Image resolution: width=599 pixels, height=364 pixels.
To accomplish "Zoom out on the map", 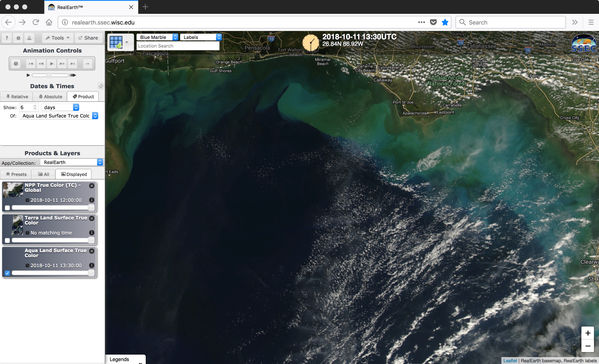I will click(x=587, y=346).
